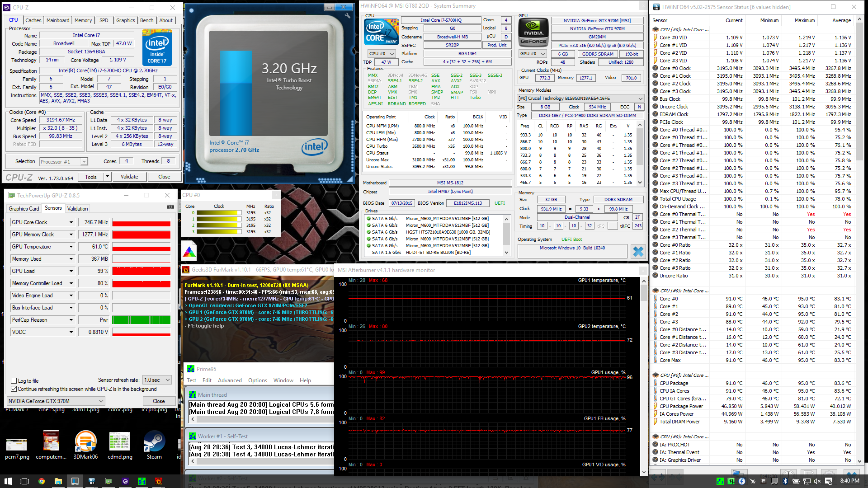Switch to FurMark via its taskbar button
Viewport: 868px width, 488px height.
click(159, 481)
